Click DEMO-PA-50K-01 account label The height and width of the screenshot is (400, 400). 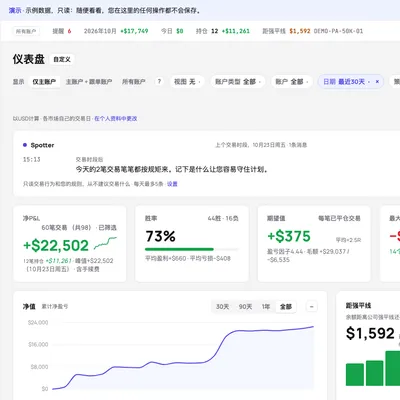[x=338, y=31]
